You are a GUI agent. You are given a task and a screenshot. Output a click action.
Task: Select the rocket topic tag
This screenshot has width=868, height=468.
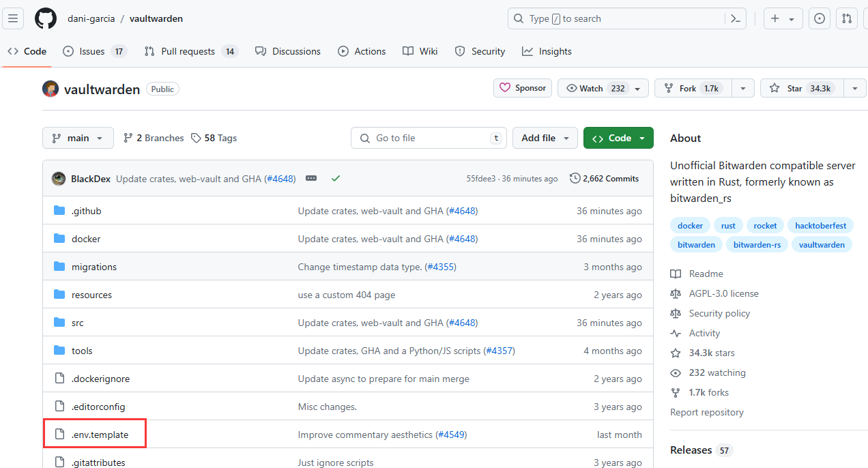[765, 225]
